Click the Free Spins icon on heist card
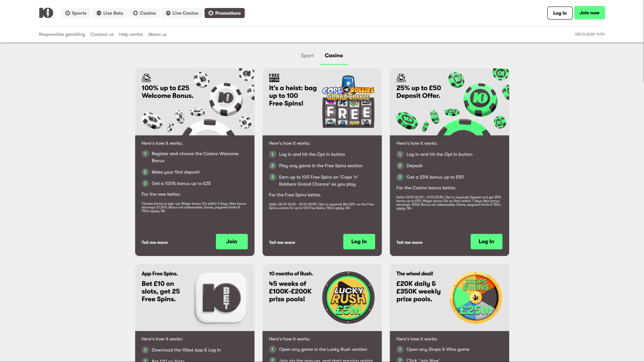 point(274,78)
